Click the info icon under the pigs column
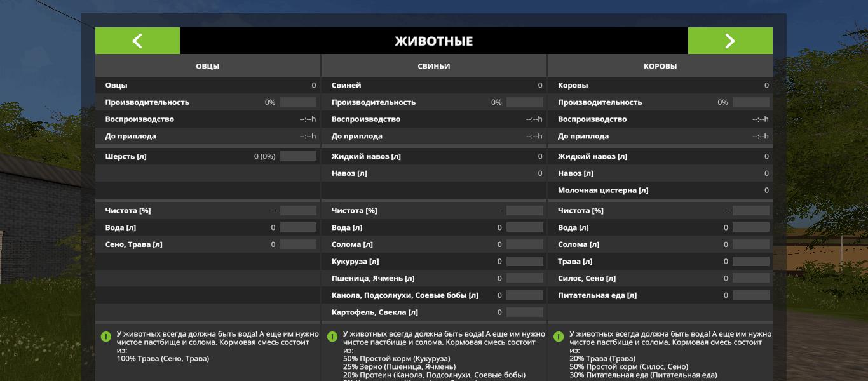This screenshot has width=868, height=381. click(x=332, y=337)
